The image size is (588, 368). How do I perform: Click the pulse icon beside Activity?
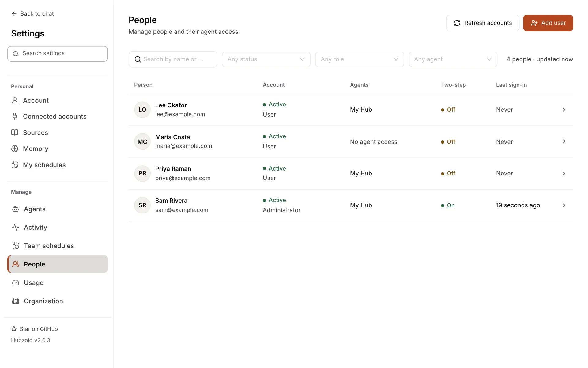[x=16, y=227]
